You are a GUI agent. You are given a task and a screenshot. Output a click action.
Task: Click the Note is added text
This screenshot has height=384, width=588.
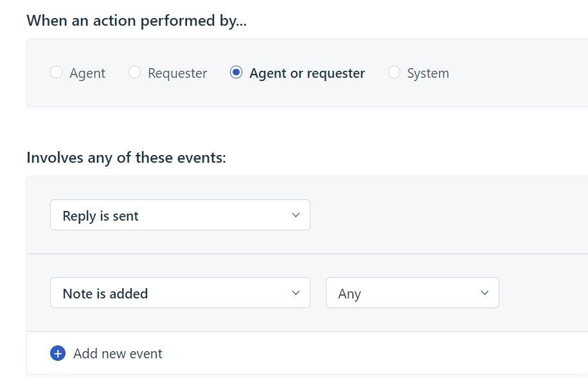105,294
